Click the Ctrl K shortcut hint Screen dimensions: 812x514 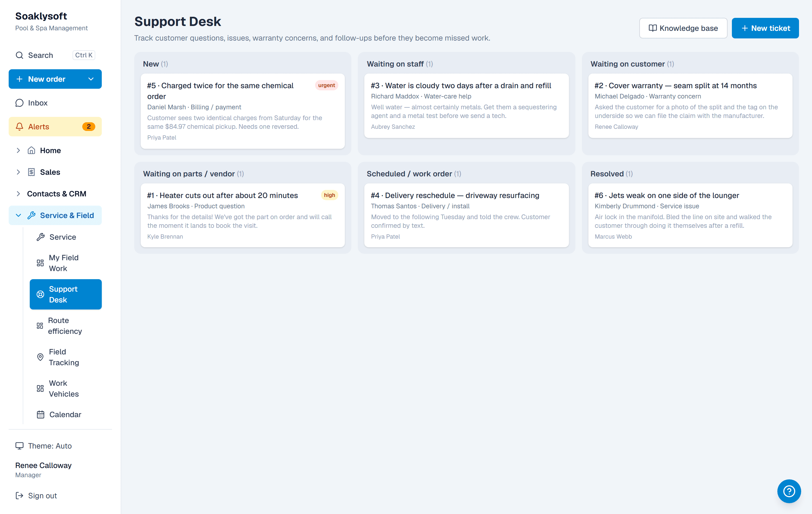[x=84, y=55]
